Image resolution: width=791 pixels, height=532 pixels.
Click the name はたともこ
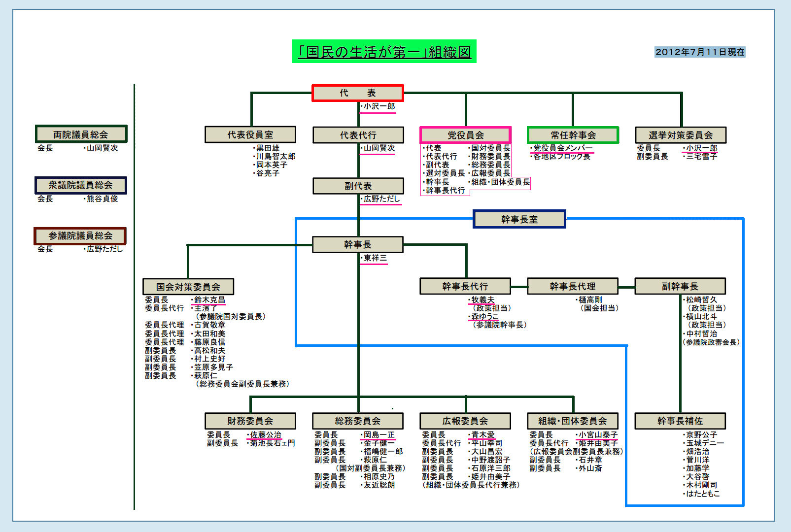point(703,493)
